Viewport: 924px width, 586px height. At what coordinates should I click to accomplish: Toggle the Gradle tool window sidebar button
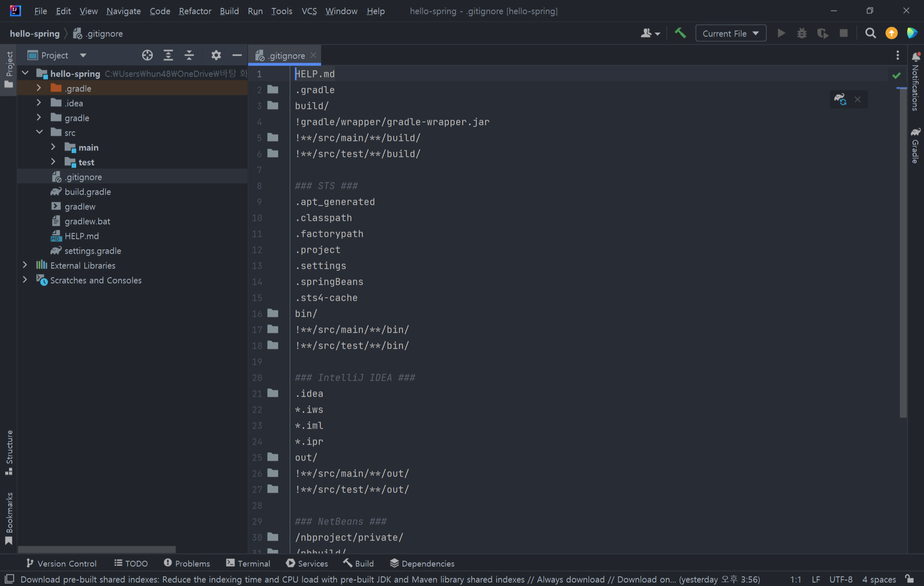point(915,145)
